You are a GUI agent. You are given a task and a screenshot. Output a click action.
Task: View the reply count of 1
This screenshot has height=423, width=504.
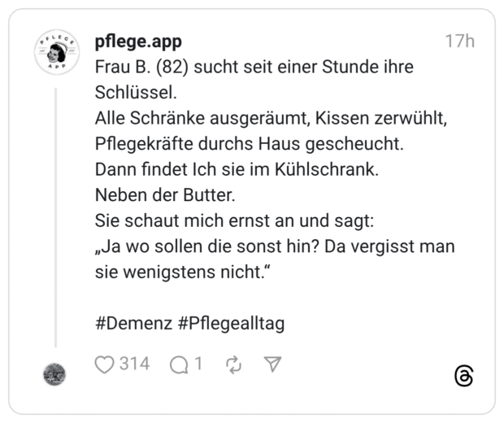[198, 364]
